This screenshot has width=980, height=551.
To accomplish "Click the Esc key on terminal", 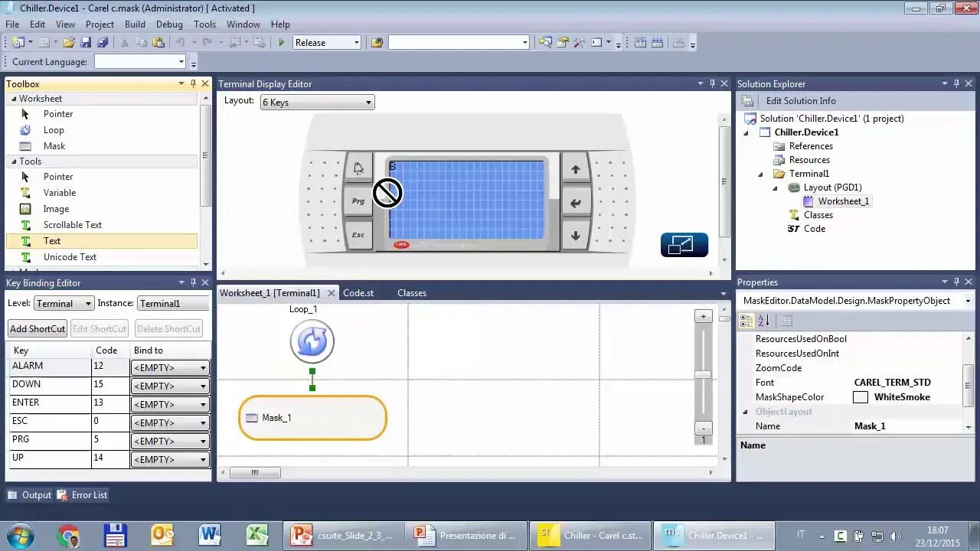I will click(x=358, y=234).
